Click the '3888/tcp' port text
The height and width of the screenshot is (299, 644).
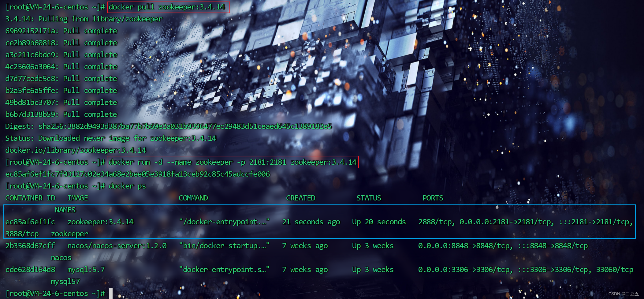[22, 234]
